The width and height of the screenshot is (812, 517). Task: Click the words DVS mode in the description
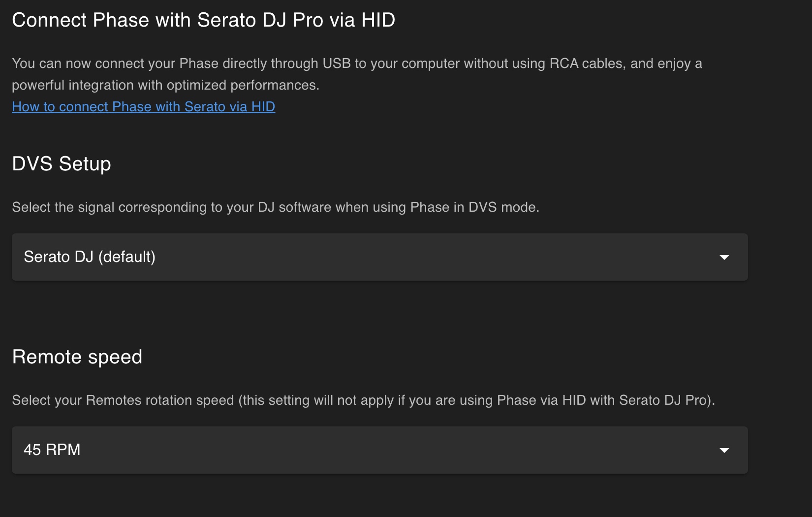(x=502, y=207)
